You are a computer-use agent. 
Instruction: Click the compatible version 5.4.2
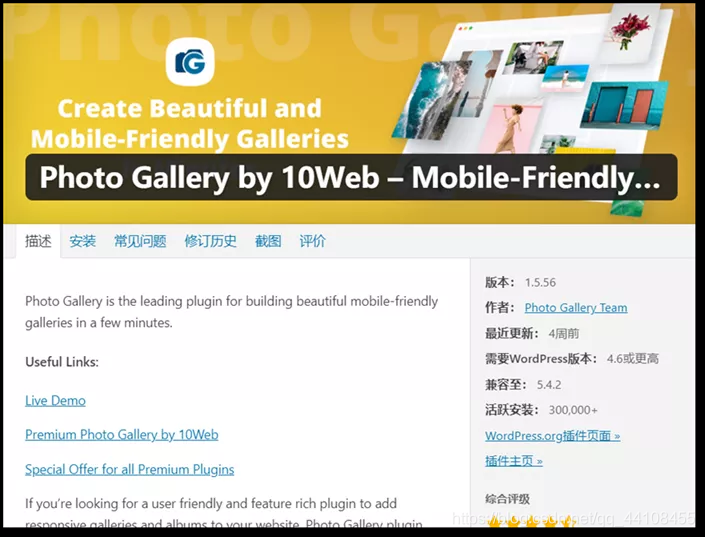549,385
